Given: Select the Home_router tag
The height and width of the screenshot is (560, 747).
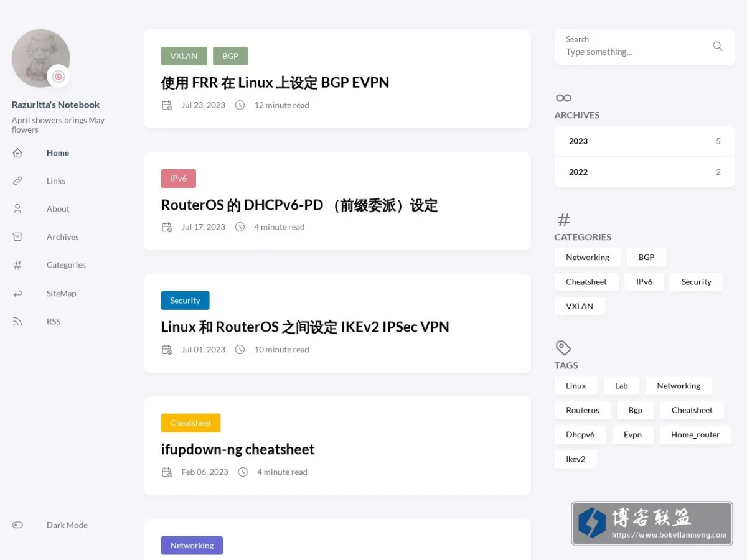Looking at the screenshot, I should [695, 435].
